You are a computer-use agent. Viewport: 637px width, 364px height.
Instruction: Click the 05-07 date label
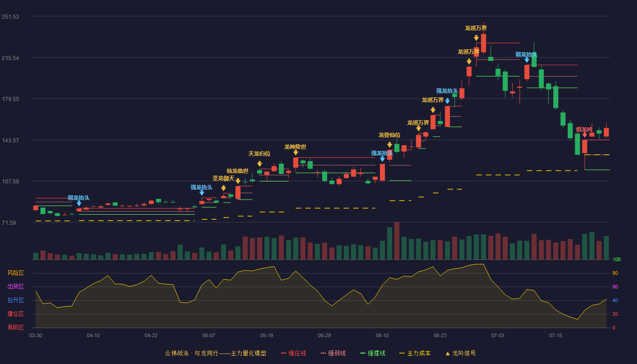tap(209, 335)
